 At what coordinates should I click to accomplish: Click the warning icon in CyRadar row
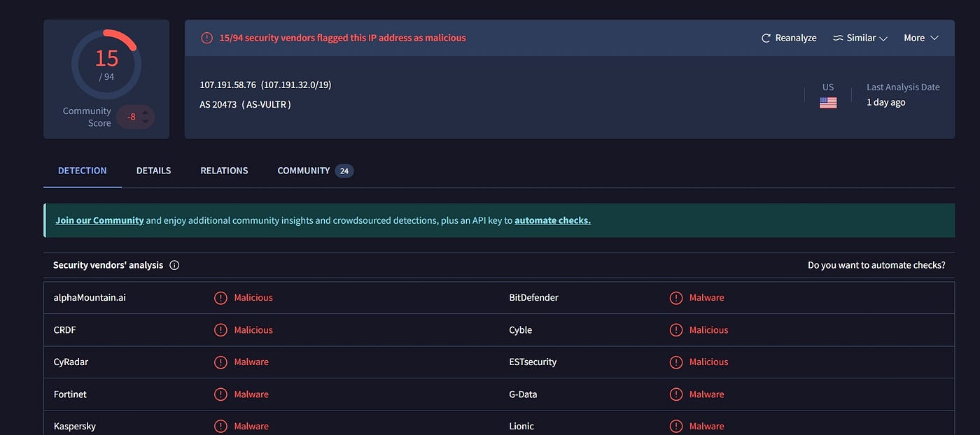[220, 362]
